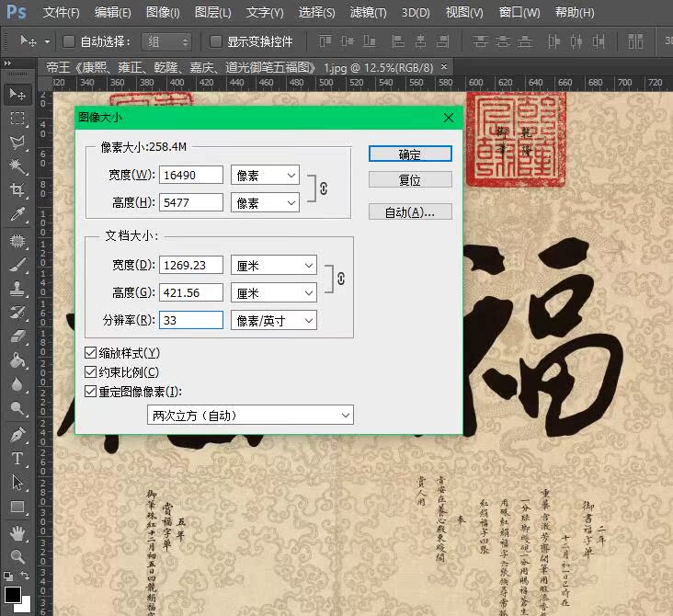
Task: Open document height 厘米 unit dropdown
Action: [274, 292]
